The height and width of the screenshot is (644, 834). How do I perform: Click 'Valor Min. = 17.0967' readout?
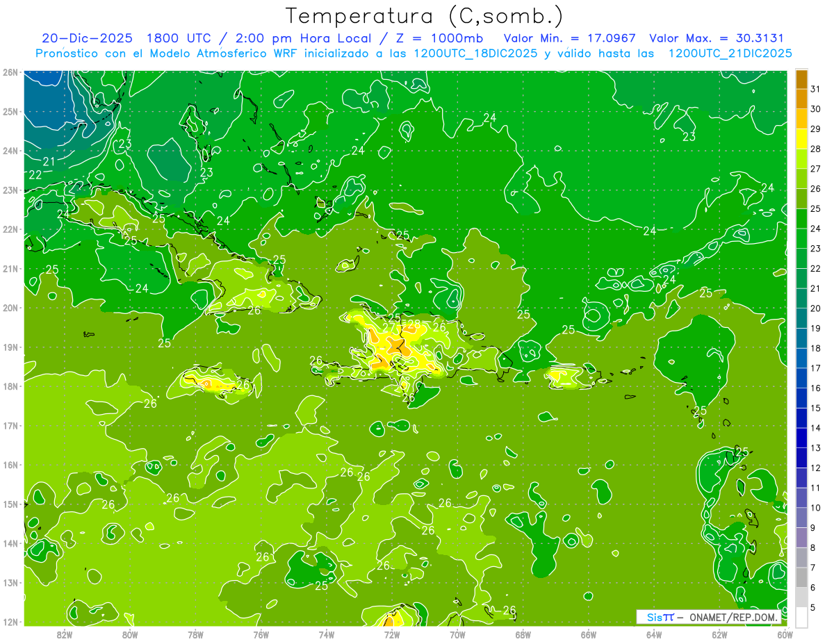click(569, 38)
